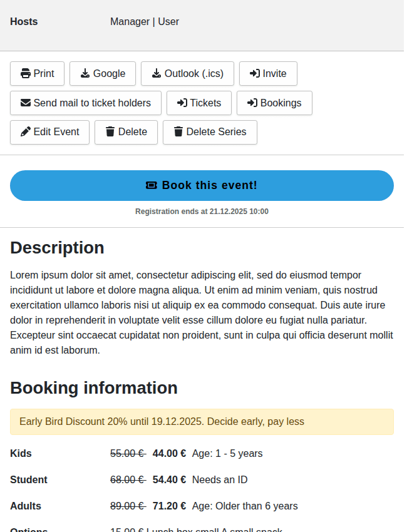The width and height of the screenshot is (407, 532).
Task: Click the Delete Series button label
Action: click(216, 132)
